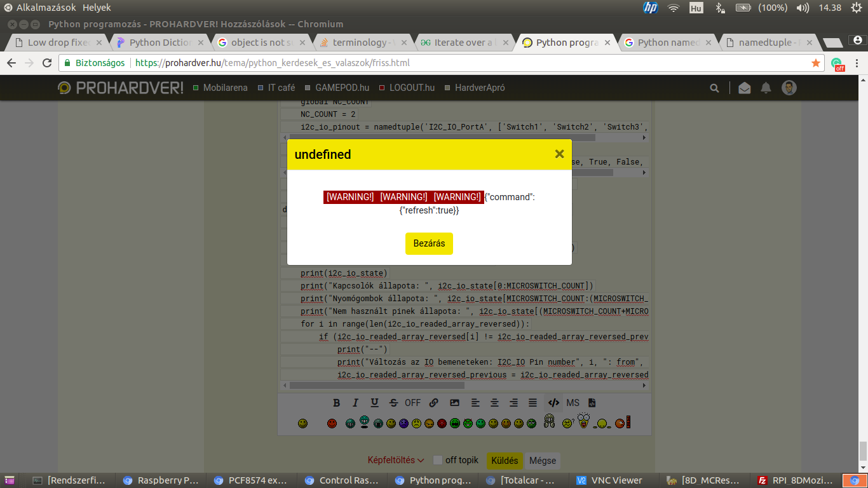Insert the thumbs-up skeleton emoticon
The height and width of the screenshot is (488, 868).
tap(550, 421)
